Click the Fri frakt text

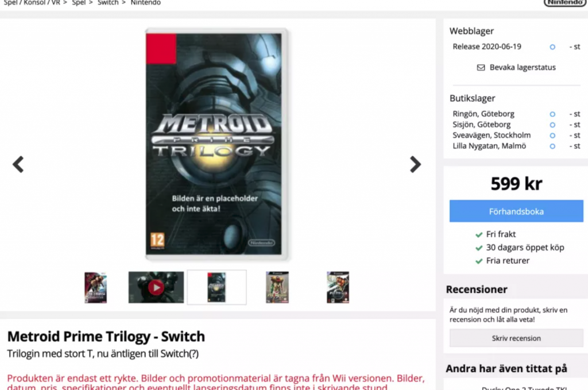[x=501, y=234]
